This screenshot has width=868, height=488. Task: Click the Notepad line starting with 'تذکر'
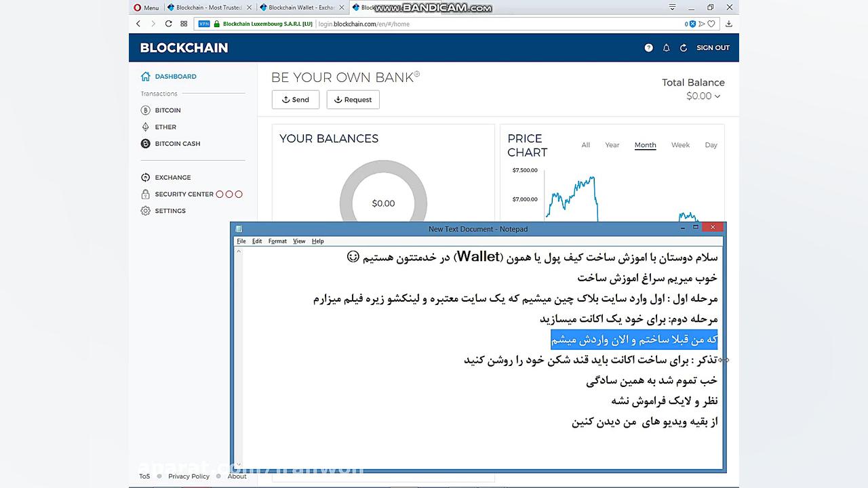tap(591, 360)
